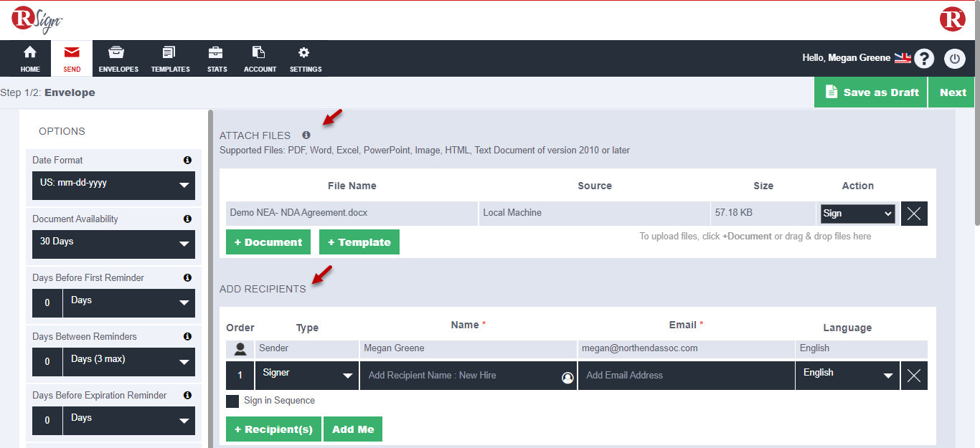Screen dimensions: 980x448
Task: Open Settings gear in navigation bar
Action: (305, 59)
